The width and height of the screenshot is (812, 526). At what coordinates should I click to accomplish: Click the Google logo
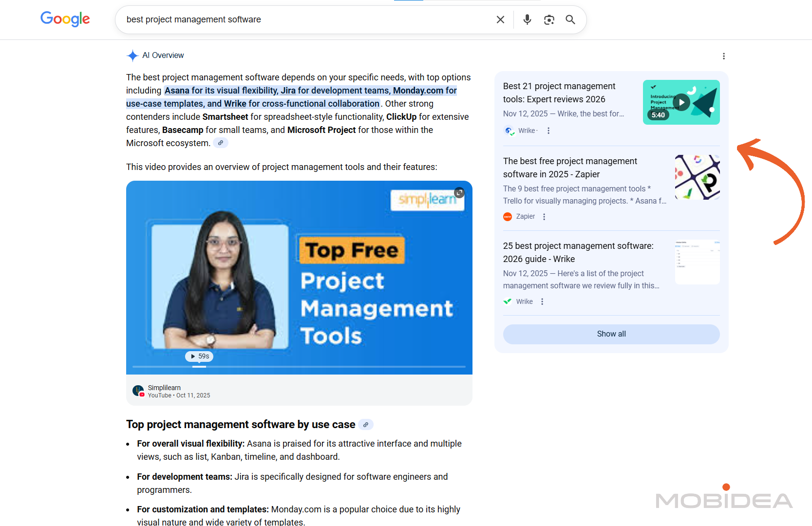pyautogui.click(x=65, y=19)
